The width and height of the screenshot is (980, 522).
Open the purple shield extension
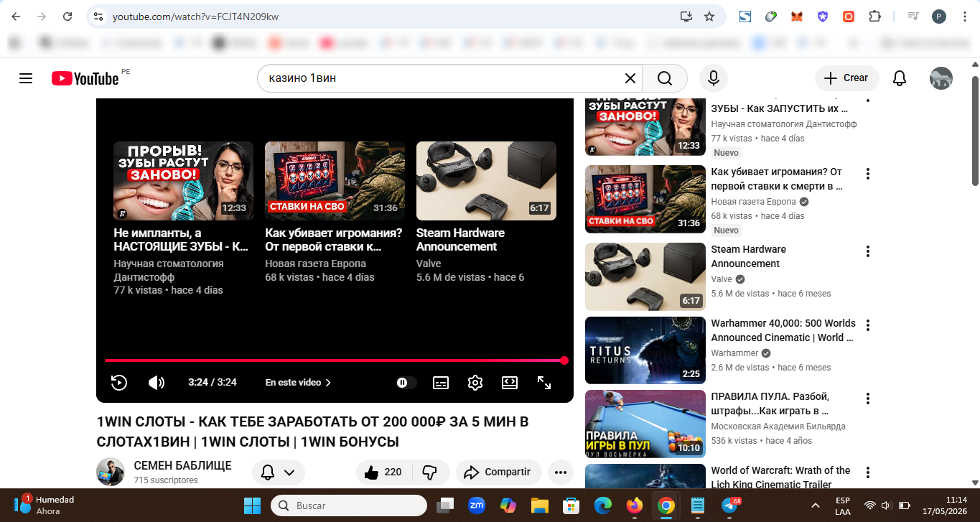(x=823, y=17)
